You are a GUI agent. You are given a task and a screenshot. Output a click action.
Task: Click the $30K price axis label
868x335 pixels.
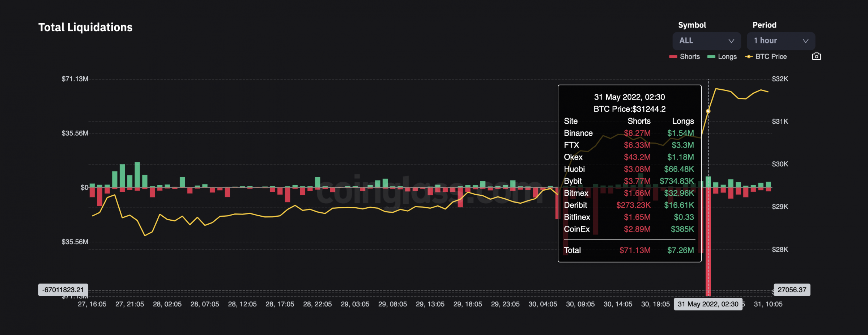[x=780, y=164]
